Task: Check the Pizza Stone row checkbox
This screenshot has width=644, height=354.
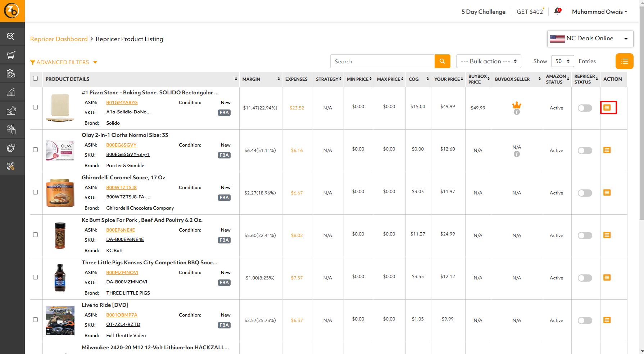Action: (x=35, y=107)
